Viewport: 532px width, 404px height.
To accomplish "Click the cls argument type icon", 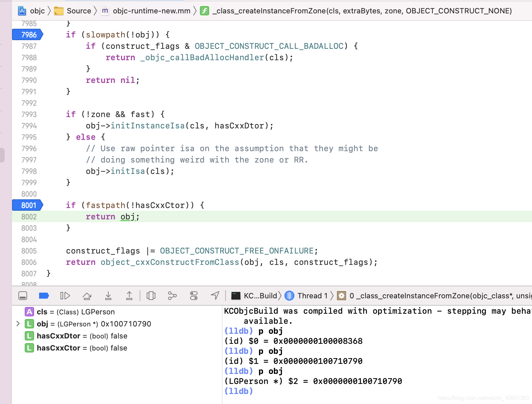I will point(29,312).
